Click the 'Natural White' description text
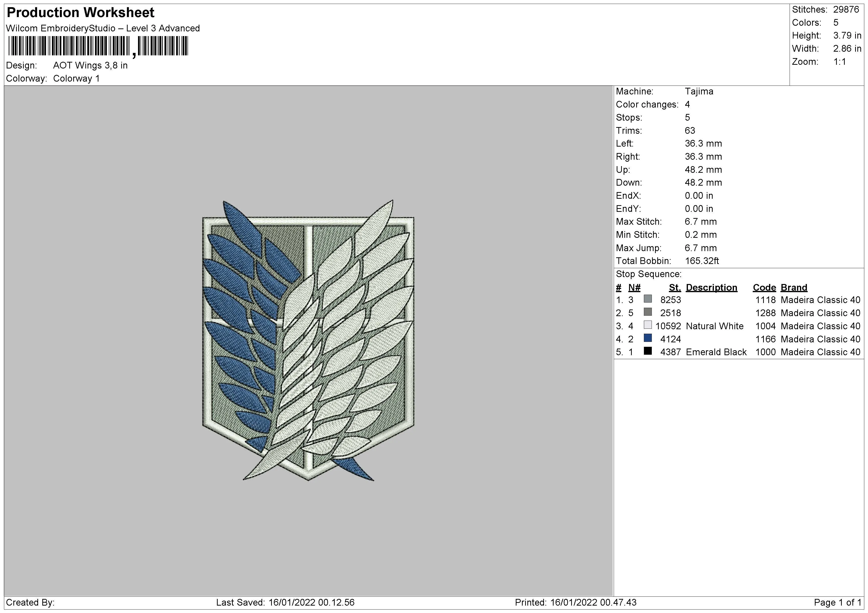 tap(715, 326)
